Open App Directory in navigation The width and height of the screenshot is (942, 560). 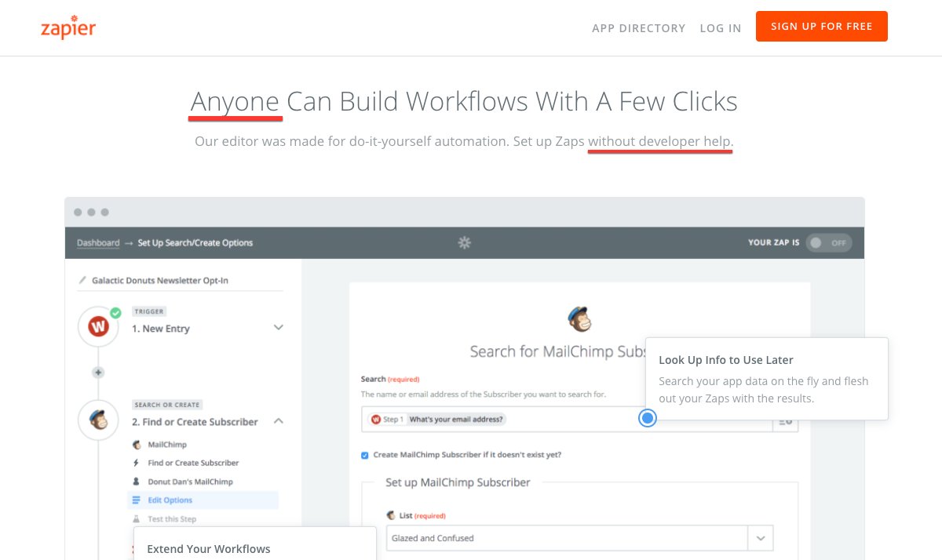point(638,28)
